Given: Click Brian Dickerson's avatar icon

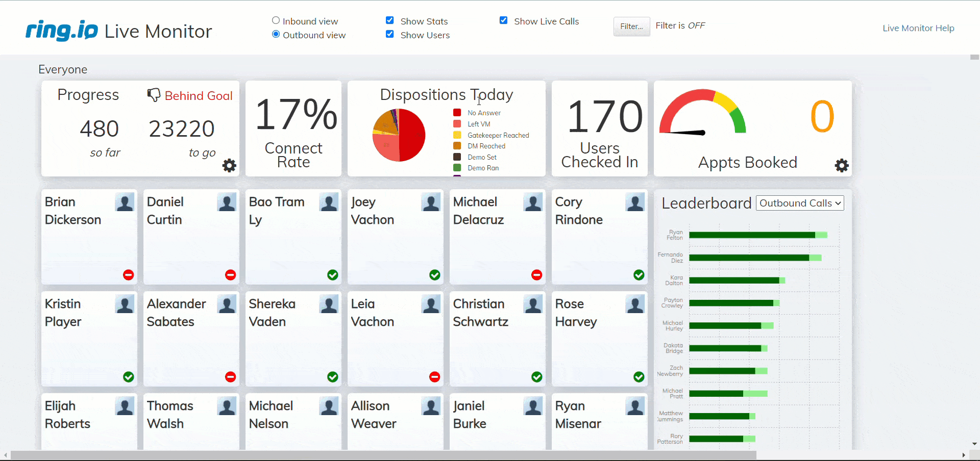Looking at the screenshot, I should pyautogui.click(x=125, y=202).
